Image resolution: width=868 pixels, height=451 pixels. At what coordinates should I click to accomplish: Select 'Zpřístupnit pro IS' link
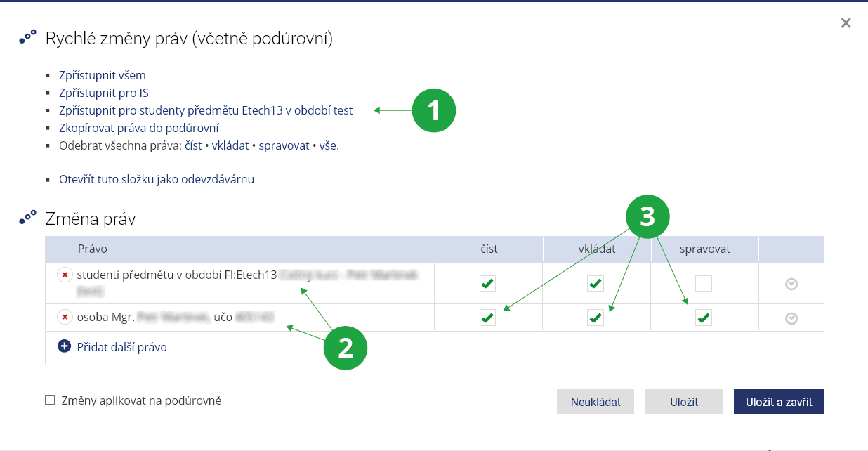pyautogui.click(x=104, y=93)
